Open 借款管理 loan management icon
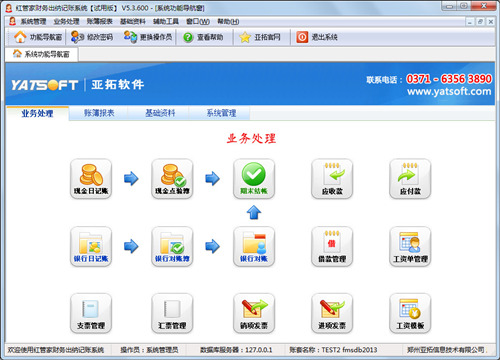This screenshot has width=500, height=360. pos(332,247)
